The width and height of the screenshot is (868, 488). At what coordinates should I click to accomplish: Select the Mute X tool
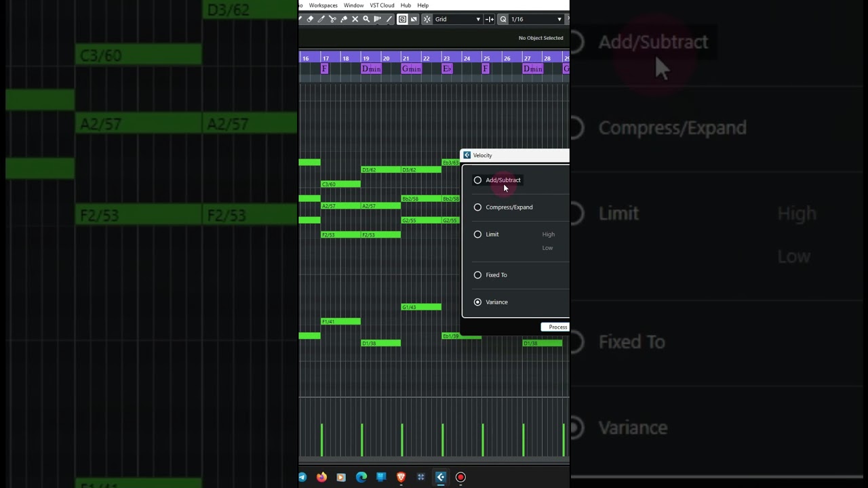pyautogui.click(x=355, y=19)
